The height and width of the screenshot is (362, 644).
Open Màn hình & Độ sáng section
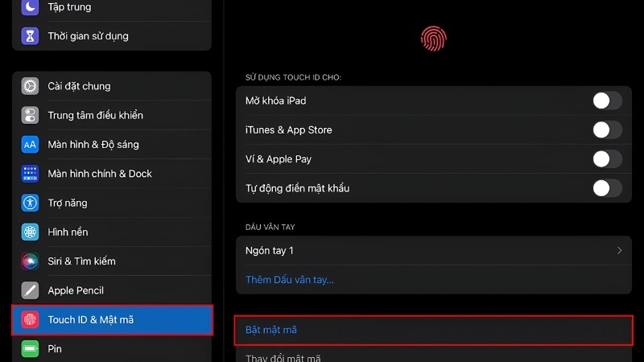click(112, 145)
